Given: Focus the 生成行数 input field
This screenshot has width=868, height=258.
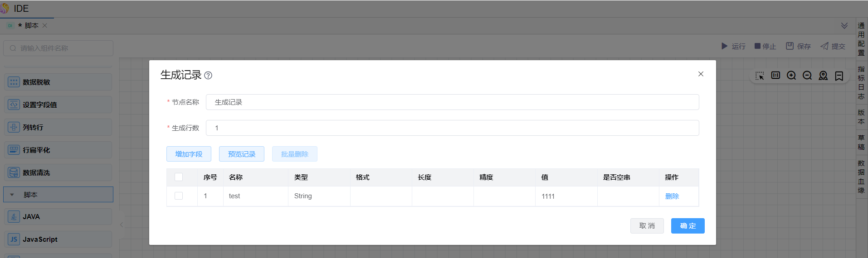Looking at the screenshot, I should (x=452, y=128).
